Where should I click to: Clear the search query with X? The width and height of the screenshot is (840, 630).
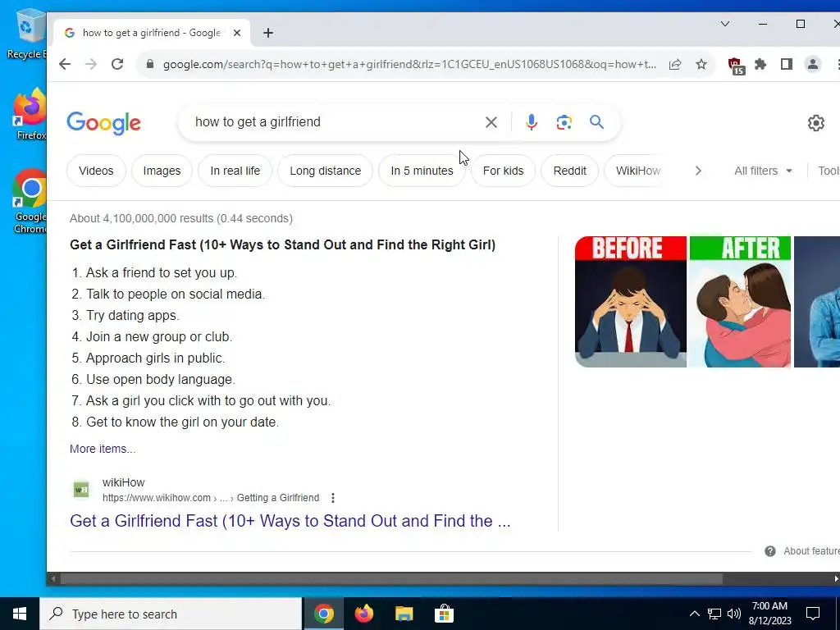tap(491, 123)
